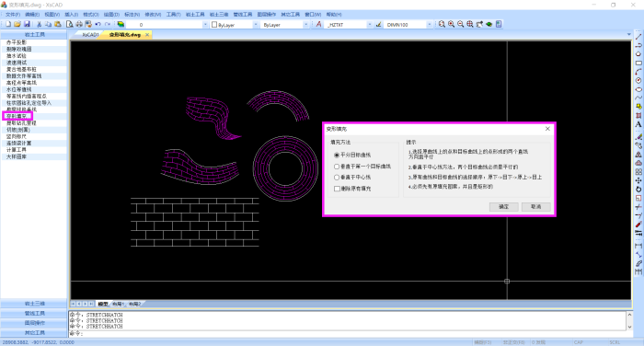Screen dimensions: 644x346
Task: Select the Rotate tool on right toolbar
Action: [x=638, y=190]
